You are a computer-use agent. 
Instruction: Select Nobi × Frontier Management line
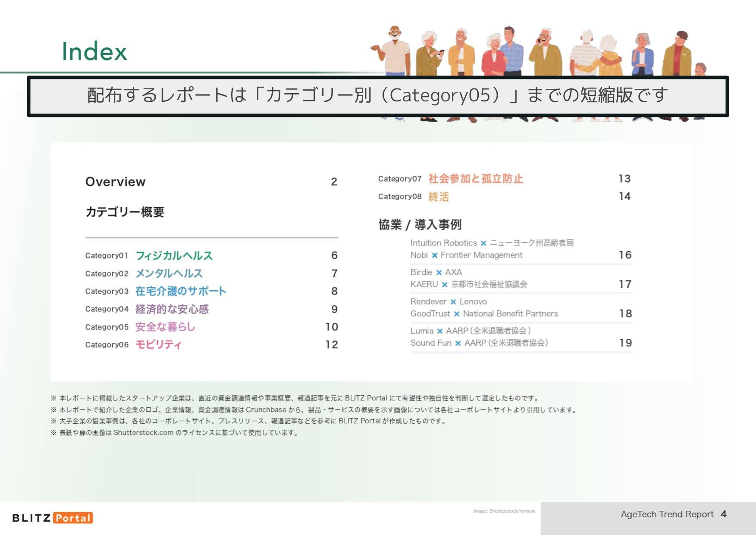coord(466,255)
